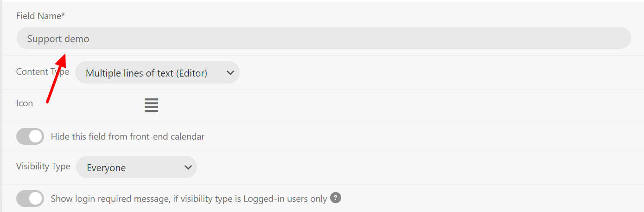Select the 'Everyone' visibility value
This screenshot has height=212, width=644.
(106, 168)
